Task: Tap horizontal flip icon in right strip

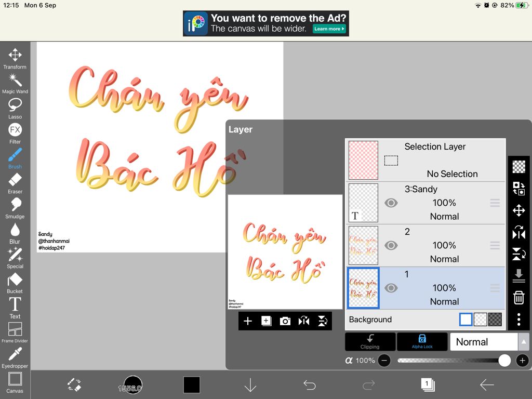Action: click(519, 232)
